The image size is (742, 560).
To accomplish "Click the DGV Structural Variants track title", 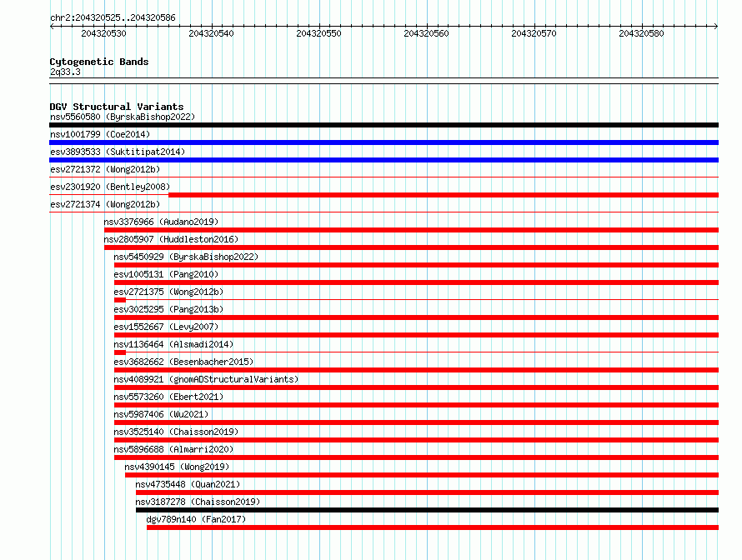I will point(117,107).
